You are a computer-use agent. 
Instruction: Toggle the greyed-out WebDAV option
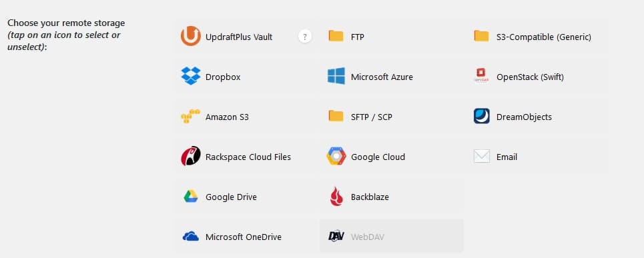pos(392,237)
